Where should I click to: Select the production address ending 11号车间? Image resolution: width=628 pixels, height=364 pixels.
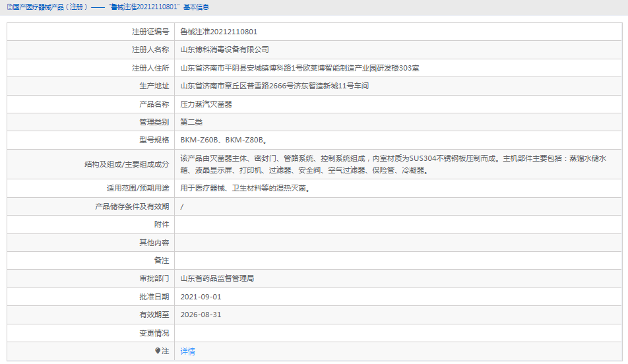(274, 86)
